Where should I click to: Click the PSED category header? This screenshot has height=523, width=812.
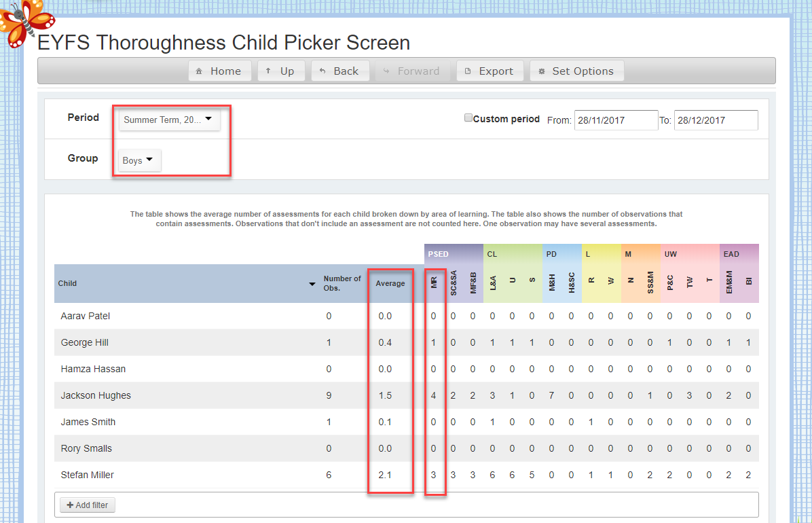[439, 254]
